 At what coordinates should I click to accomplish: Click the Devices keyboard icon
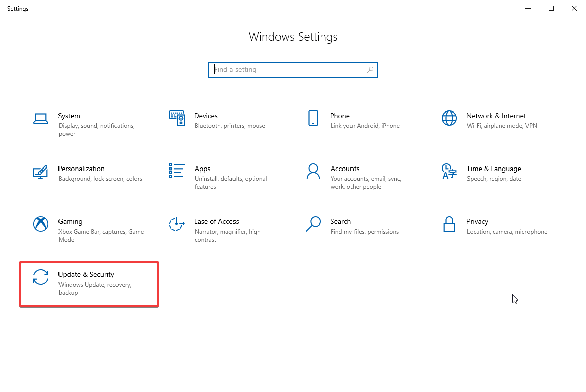[177, 118]
